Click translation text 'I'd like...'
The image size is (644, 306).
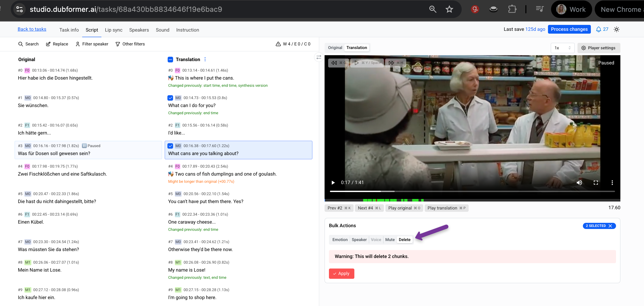(176, 133)
